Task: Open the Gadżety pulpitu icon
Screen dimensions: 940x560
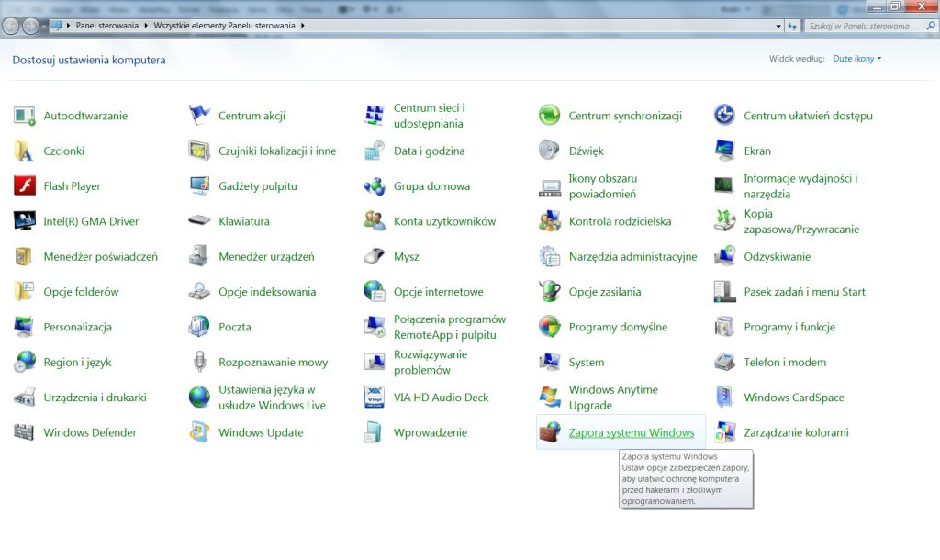Action: tap(199, 185)
